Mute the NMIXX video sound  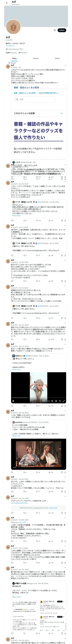[52, 401]
